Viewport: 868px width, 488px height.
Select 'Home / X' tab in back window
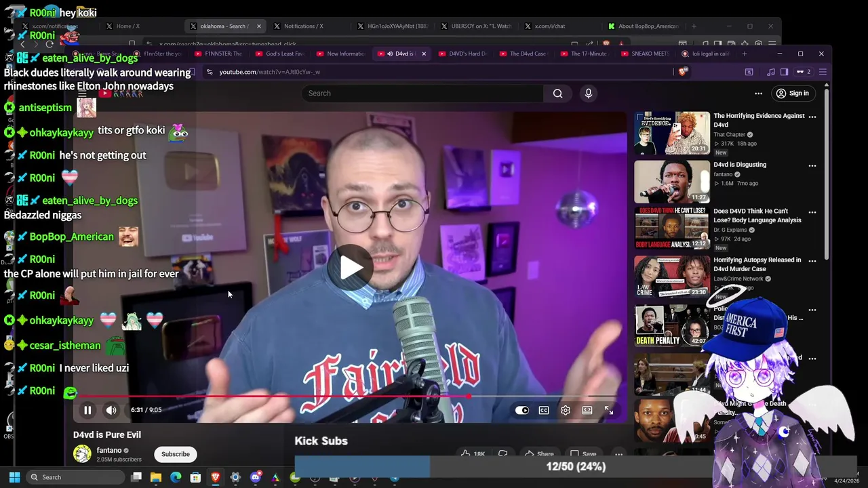click(x=140, y=26)
